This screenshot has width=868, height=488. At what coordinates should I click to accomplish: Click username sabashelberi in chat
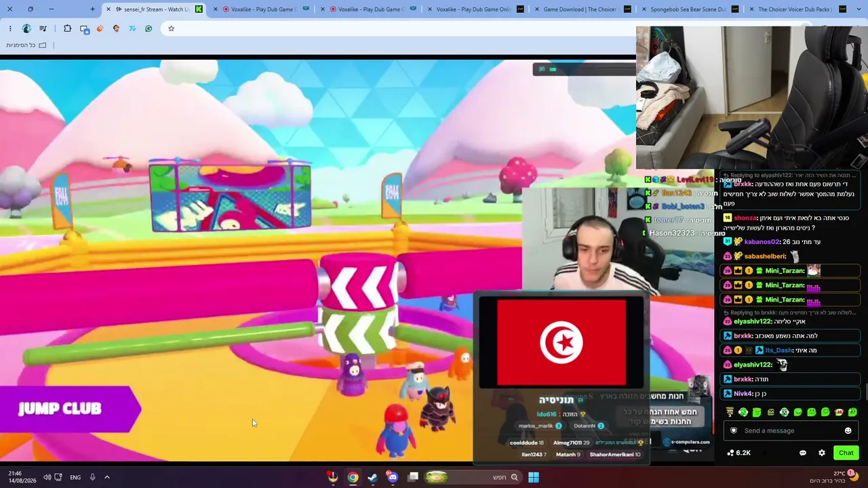click(x=765, y=256)
